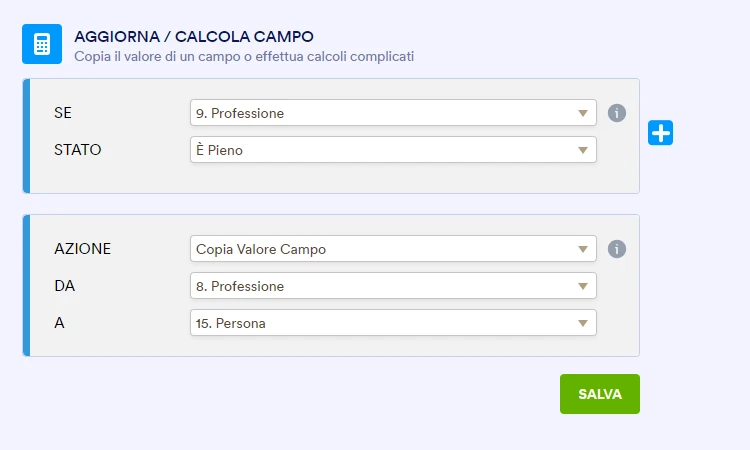
Task: Click the subtitle about copying a field value
Action: point(244,56)
